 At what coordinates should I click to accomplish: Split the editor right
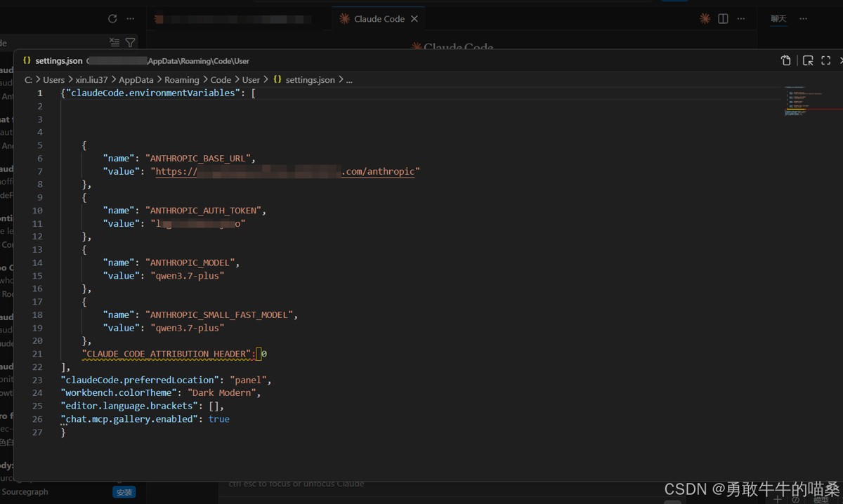(723, 19)
